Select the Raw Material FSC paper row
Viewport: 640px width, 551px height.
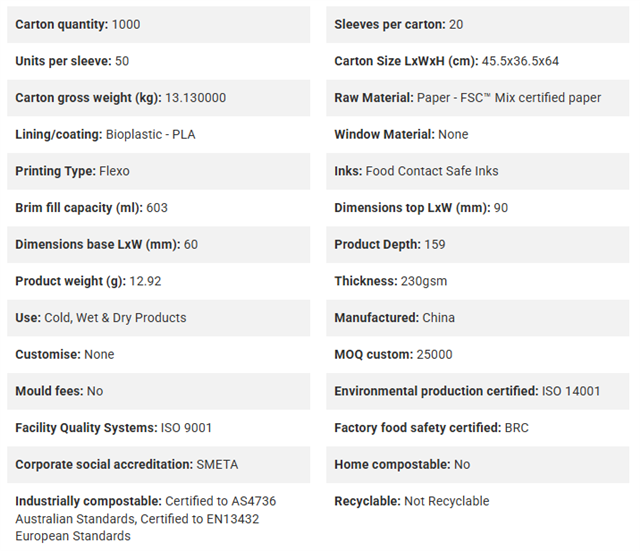pos(478,98)
